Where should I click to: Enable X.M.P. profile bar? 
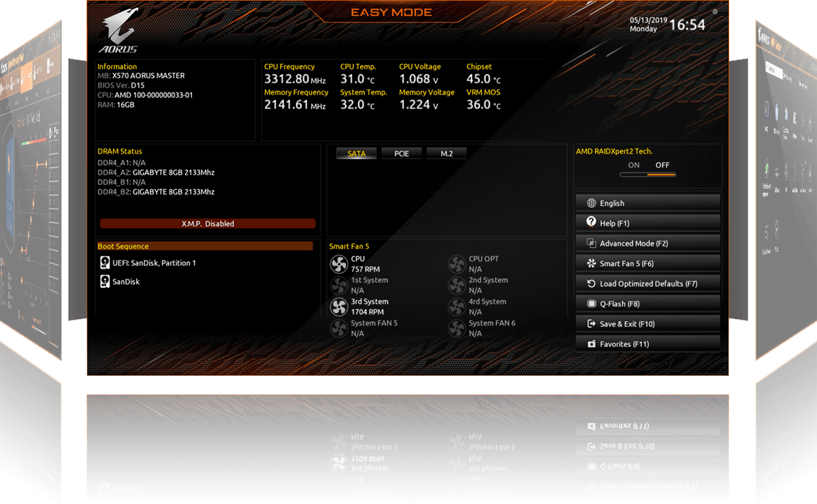208,223
